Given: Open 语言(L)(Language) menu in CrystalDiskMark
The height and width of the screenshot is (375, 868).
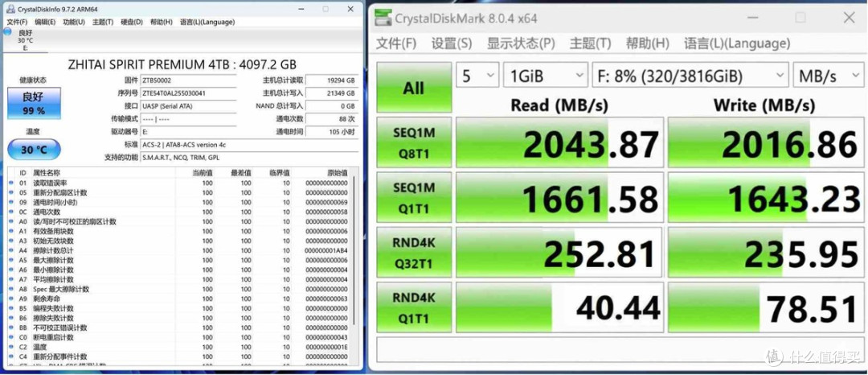Looking at the screenshot, I should click(737, 43).
